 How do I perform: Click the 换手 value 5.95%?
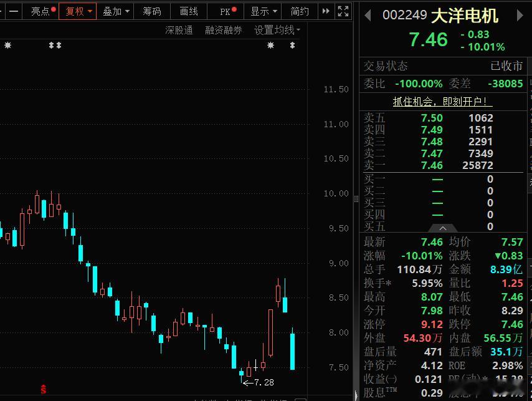pos(427,283)
